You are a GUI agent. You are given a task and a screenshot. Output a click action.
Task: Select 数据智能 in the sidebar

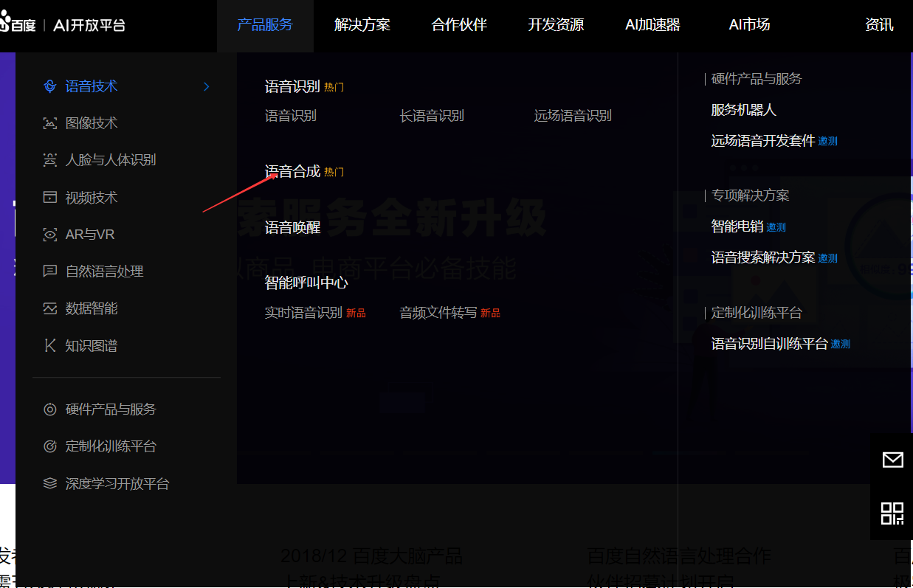(92, 308)
